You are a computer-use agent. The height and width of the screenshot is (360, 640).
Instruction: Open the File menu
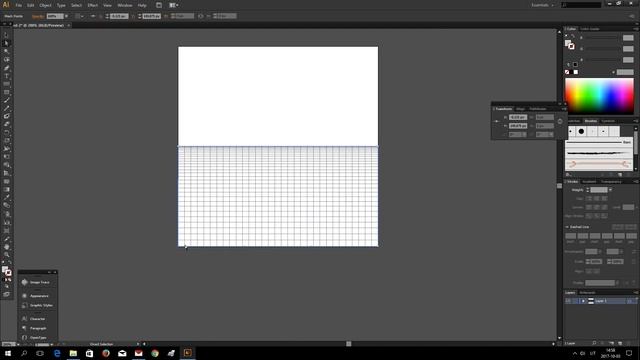[19, 5]
